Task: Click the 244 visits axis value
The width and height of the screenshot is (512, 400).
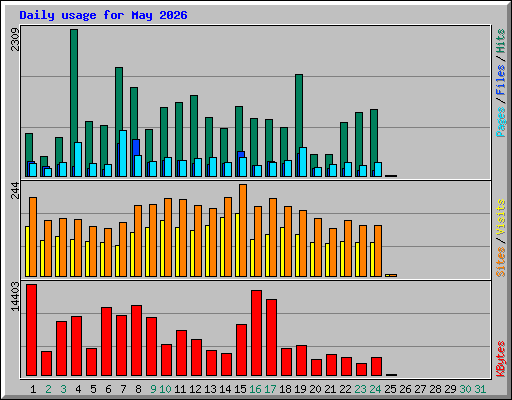Action: click(x=15, y=190)
